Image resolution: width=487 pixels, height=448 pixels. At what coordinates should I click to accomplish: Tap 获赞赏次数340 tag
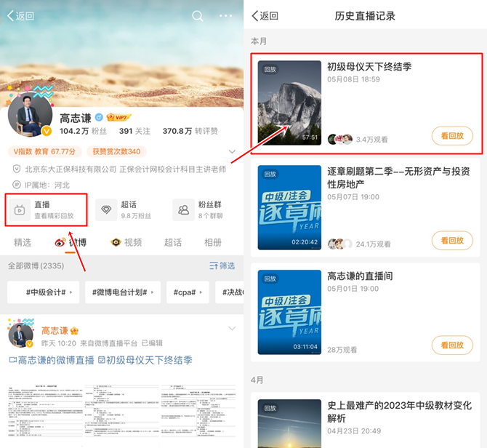[x=116, y=151]
